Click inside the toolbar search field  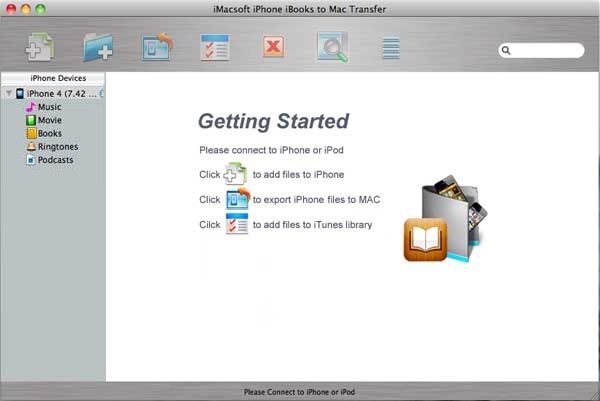pos(541,50)
